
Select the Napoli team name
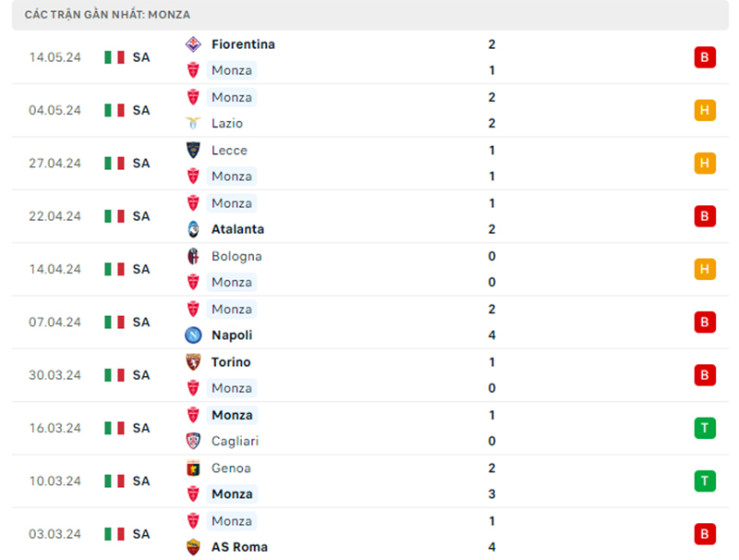[232, 335]
